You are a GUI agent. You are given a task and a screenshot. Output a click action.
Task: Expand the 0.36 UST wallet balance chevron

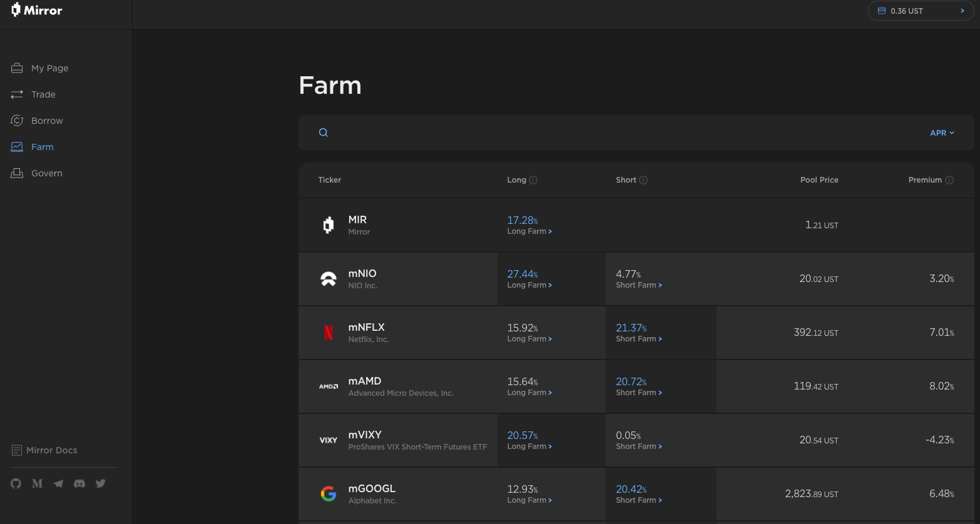(963, 11)
